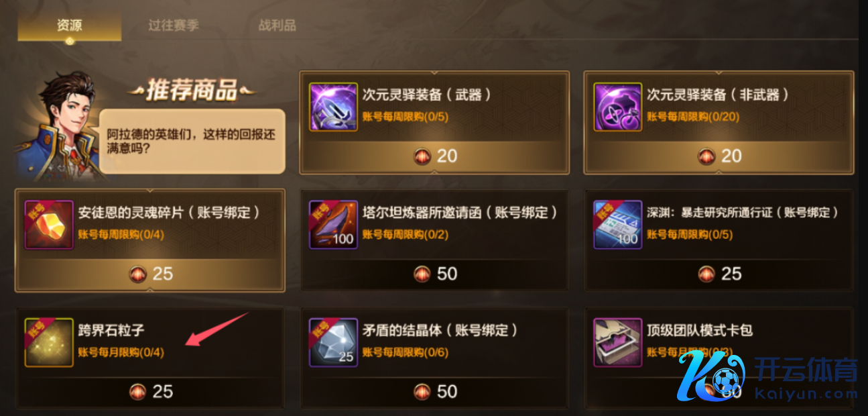Switch to the 过往赛季 tab
Screen dimensions: 868x416
point(174,26)
